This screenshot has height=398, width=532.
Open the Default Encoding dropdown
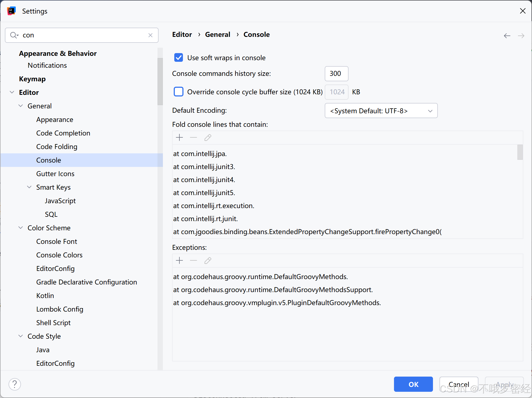(381, 111)
